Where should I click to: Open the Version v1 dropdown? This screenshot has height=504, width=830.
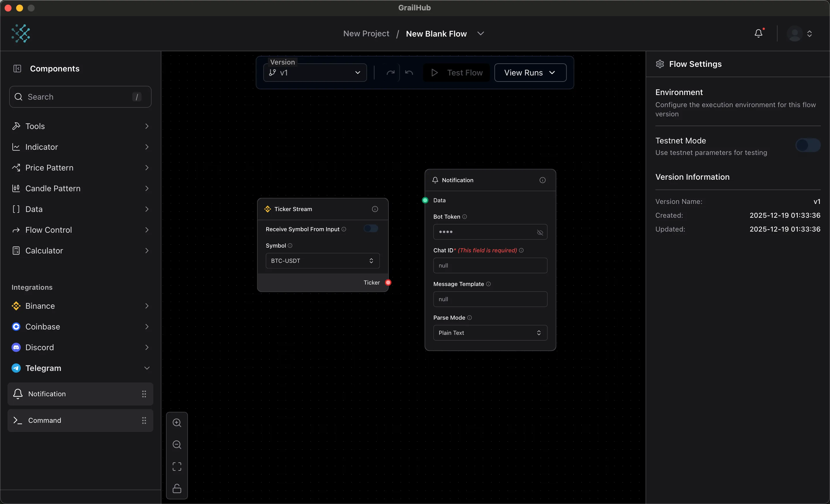click(x=315, y=73)
